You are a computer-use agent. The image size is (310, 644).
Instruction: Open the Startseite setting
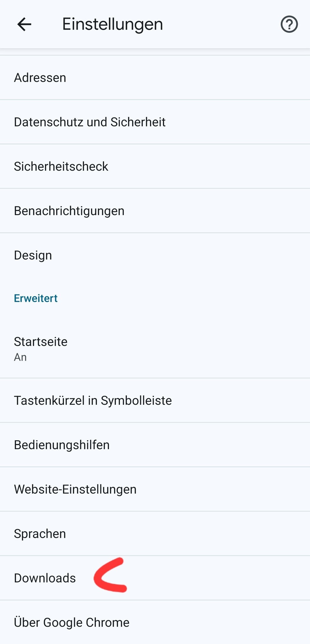[x=155, y=349]
